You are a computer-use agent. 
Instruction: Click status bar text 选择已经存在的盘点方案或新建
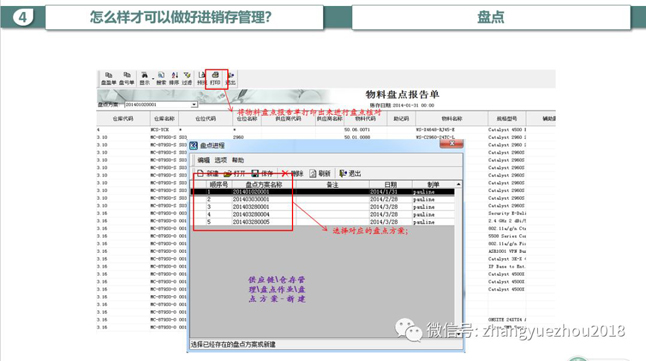[x=233, y=345]
